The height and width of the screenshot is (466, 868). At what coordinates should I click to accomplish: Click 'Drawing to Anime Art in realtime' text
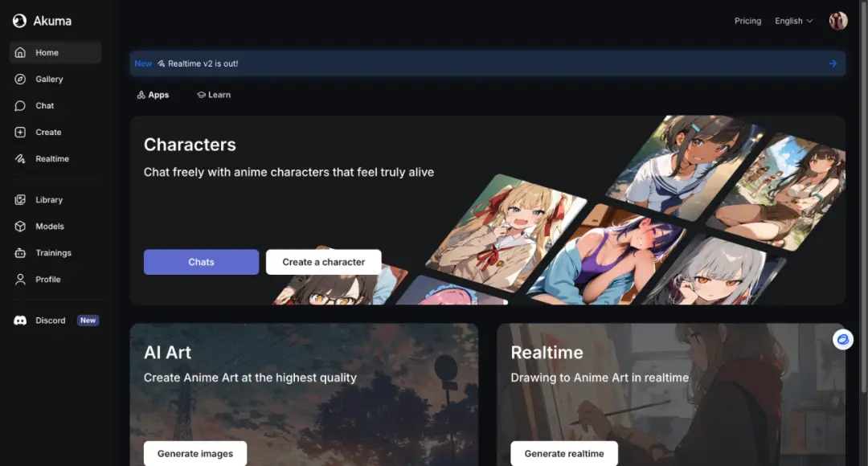coord(600,378)
